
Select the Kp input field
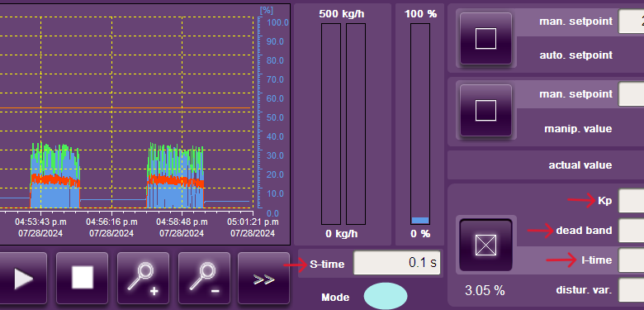tap(632, 201)
